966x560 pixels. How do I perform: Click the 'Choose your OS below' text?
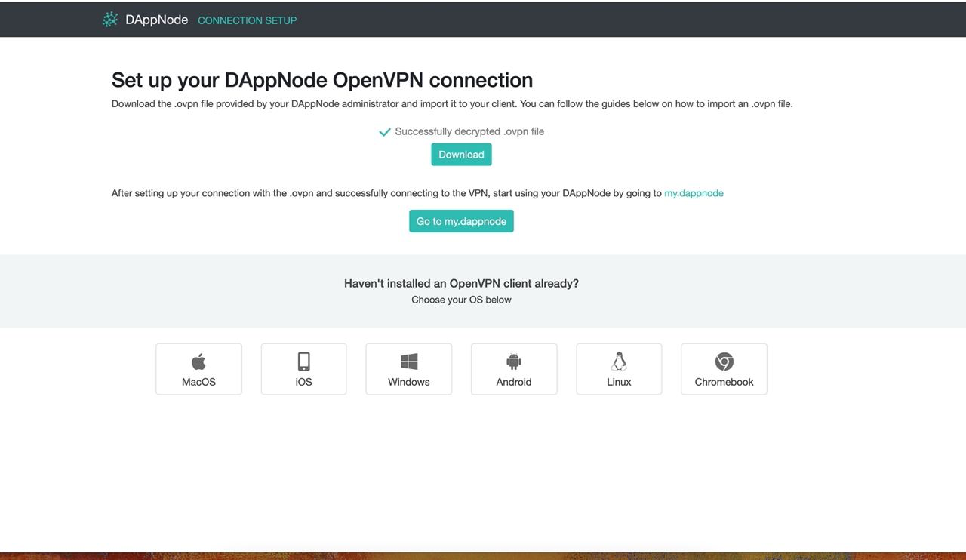click(x=461, y=300)
